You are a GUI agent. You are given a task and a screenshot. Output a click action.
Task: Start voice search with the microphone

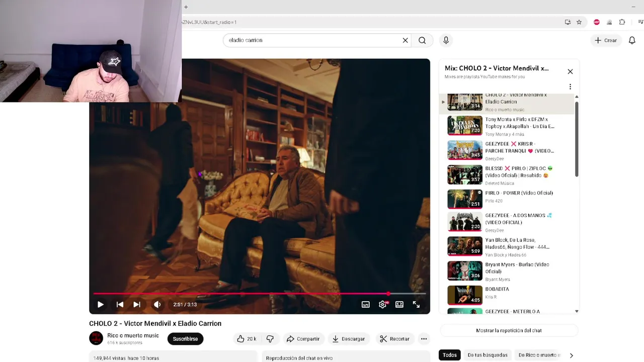click(446, 40)
